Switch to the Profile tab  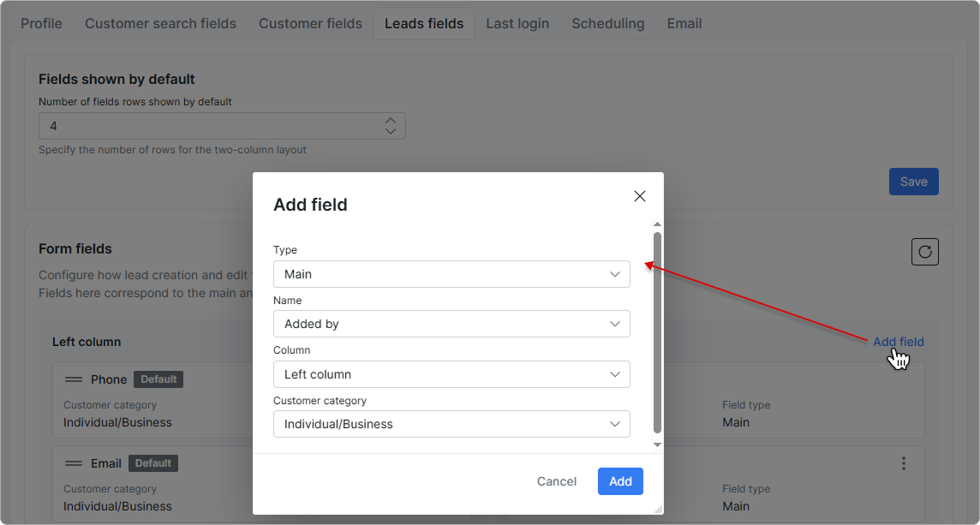41,24
